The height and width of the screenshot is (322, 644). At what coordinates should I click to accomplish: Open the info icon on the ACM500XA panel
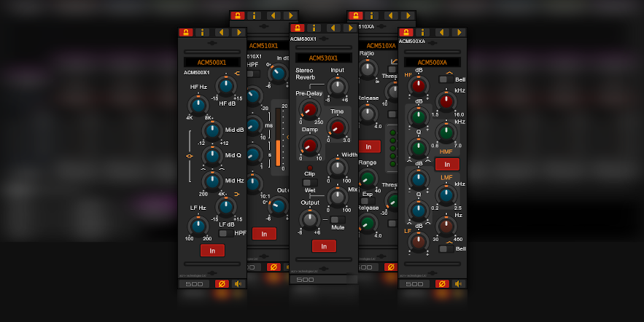click(423, 33)
